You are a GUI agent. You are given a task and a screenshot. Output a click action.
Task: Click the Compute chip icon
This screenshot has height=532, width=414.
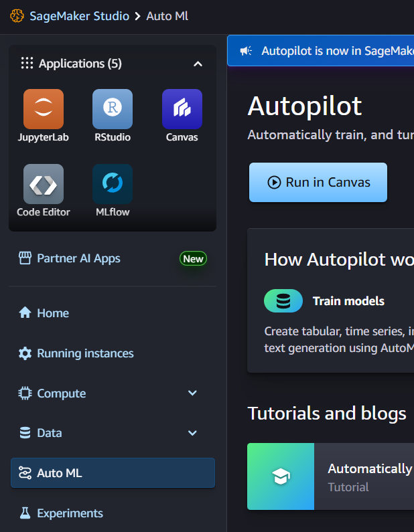click(x=25, y=393)
